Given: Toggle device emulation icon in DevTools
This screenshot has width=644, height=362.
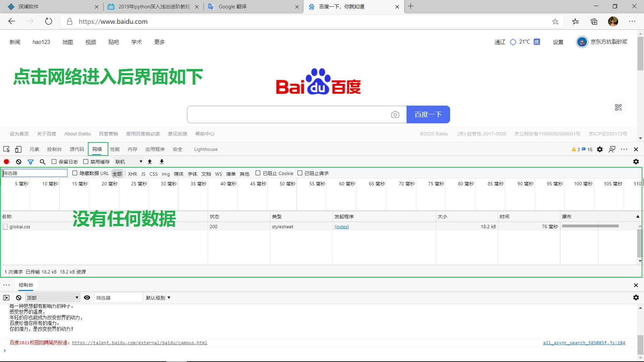Looking at the screenshot, I should [18, 149].
